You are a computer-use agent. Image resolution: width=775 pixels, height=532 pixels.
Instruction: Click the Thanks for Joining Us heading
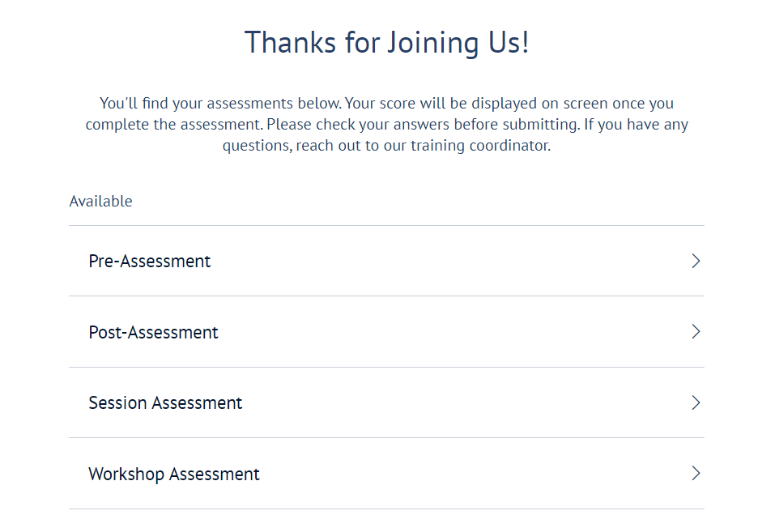click(386, 42)
